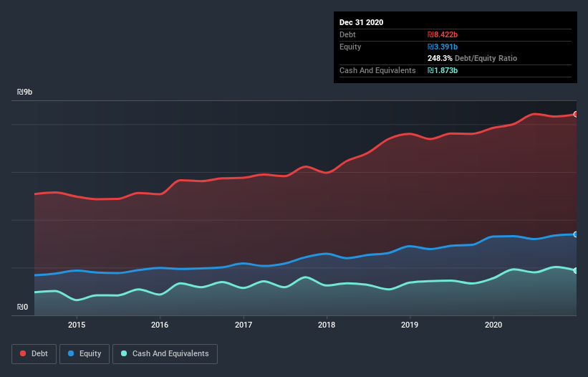Click the ₪1.873b cash value
This screenshot has height=377, width=588.
(443, 70)
